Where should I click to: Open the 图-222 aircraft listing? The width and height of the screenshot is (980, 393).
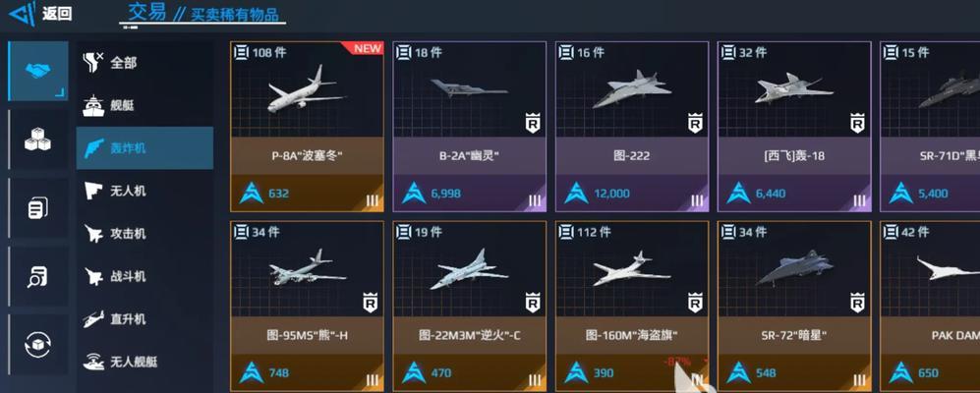[x=632, y=127]
